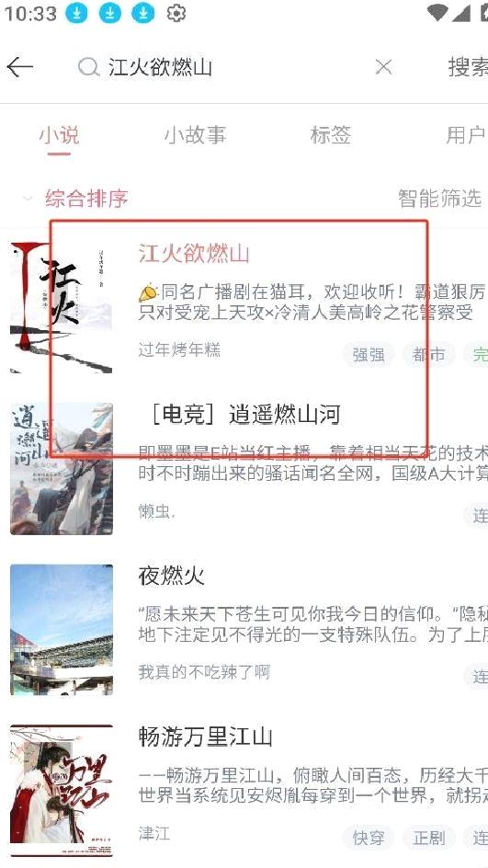This screenshot has height=868, width=488.
Task: Switch to the 标签 tab
Action: click(331, 135)
